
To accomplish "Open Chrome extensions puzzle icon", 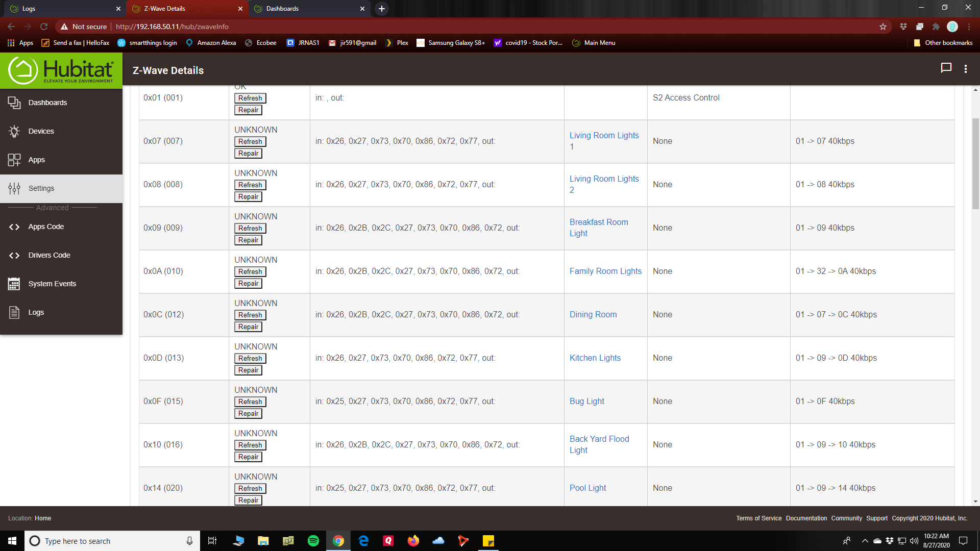I will pyautogui.click(x=936, y=27).
